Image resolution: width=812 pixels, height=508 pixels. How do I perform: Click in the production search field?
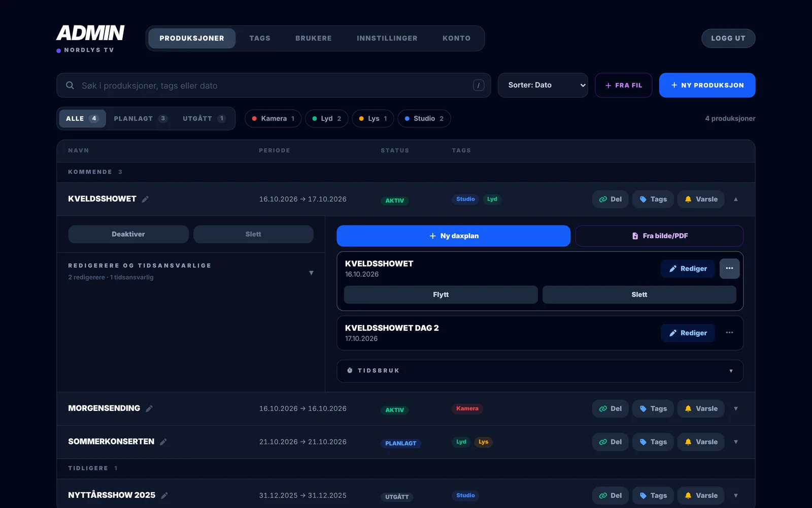(274, 85)
